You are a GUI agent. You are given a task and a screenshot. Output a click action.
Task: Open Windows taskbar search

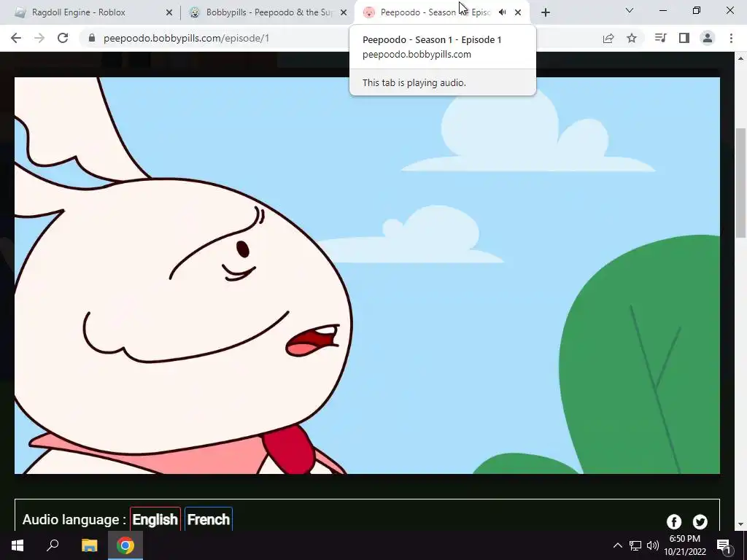point(53,545)
